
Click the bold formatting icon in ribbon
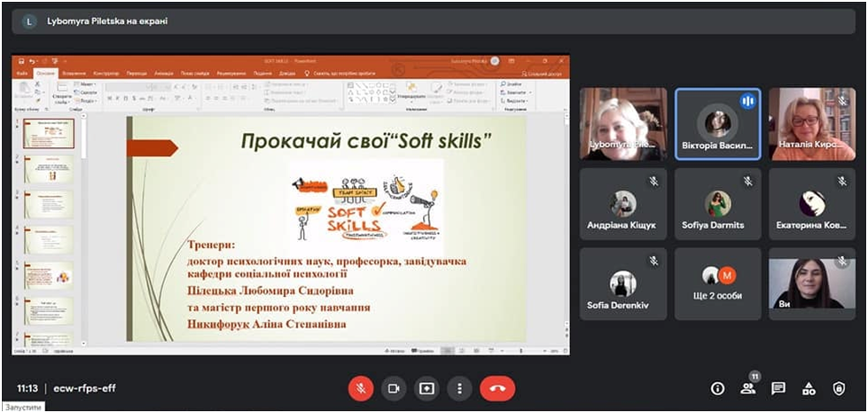coord(109,98)
